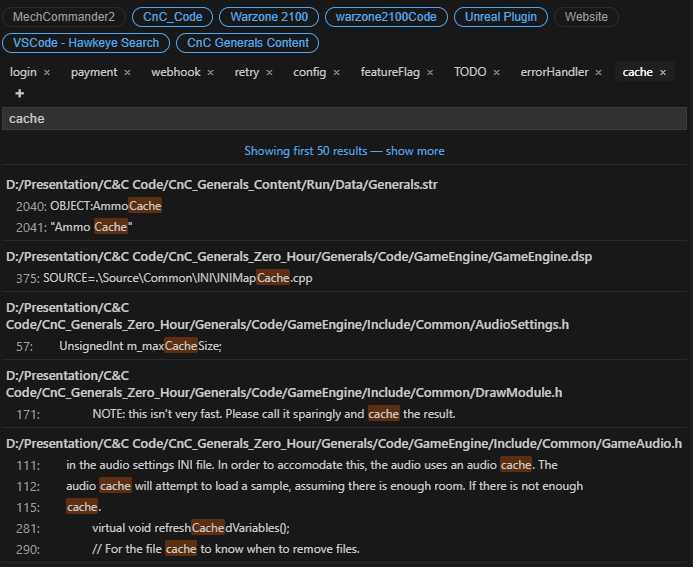The image size is (693, 567).
Task: Toggle the Warzone 2100 source chip
Action: pyautogui.click(x=269, y=17)
